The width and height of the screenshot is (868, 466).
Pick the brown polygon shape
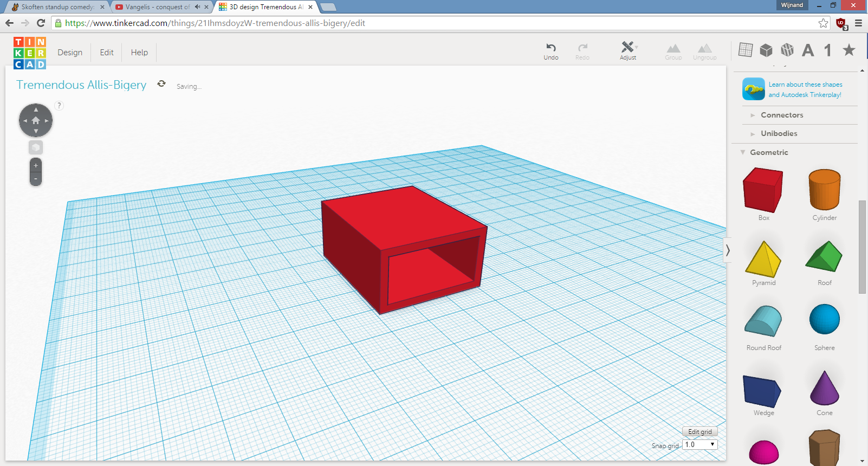click(824, 448)
